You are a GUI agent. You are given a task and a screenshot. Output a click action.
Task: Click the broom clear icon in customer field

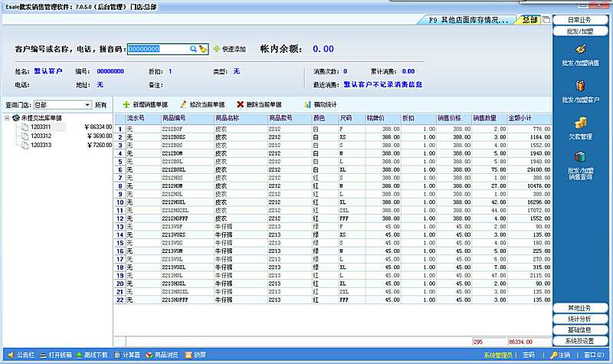[x=203, y=48]
